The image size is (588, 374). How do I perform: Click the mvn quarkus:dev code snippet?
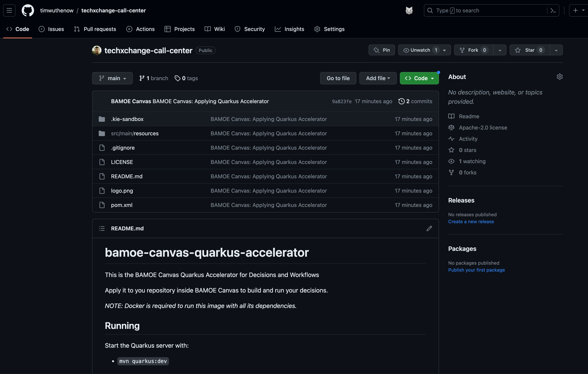pyautogui.click(x=143, y=361)
